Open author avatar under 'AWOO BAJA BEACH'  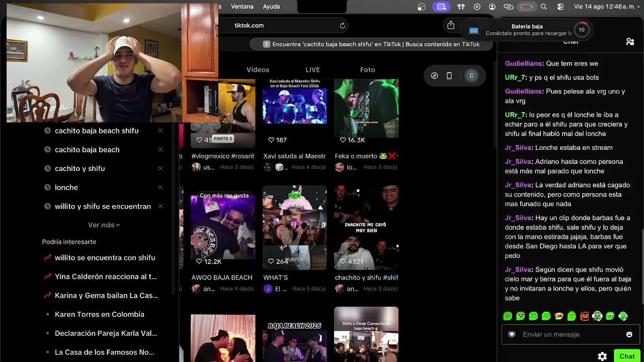point(196,289)
